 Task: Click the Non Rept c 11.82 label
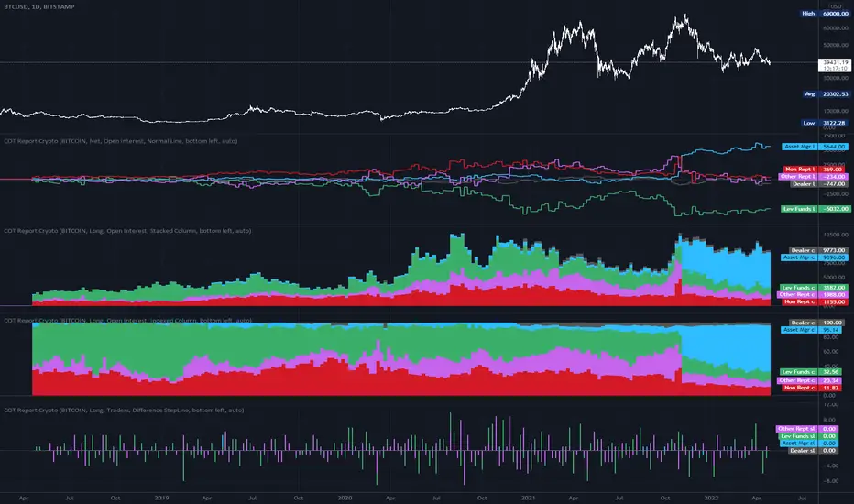[813, 388]
